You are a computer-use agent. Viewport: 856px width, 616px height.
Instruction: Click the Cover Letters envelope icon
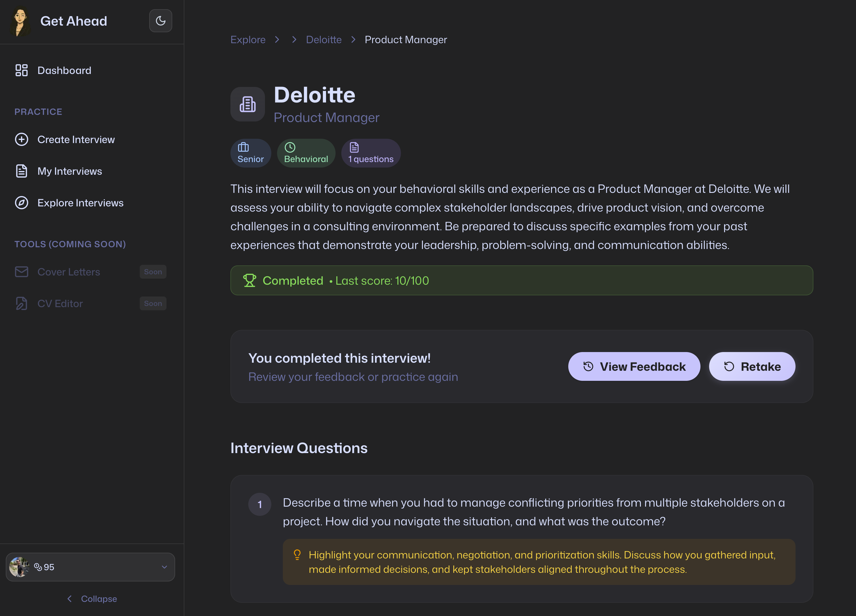click(22, 272)
